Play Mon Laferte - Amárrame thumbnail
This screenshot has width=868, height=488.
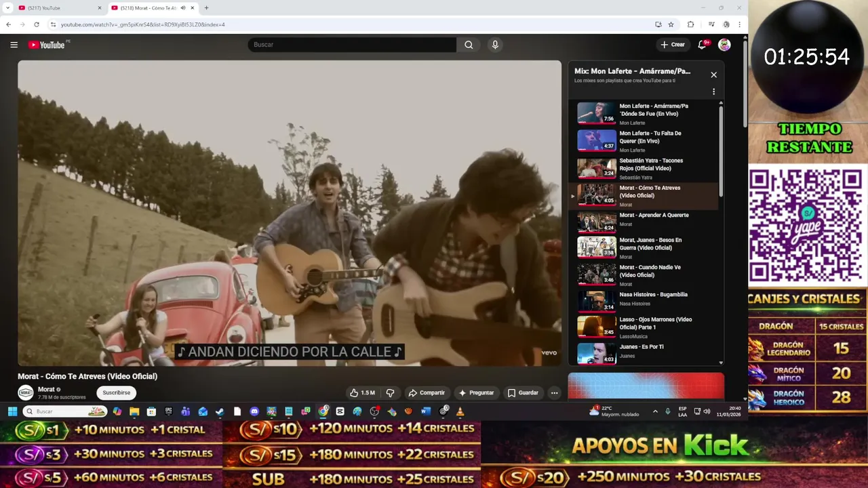(x=597, y=113)
